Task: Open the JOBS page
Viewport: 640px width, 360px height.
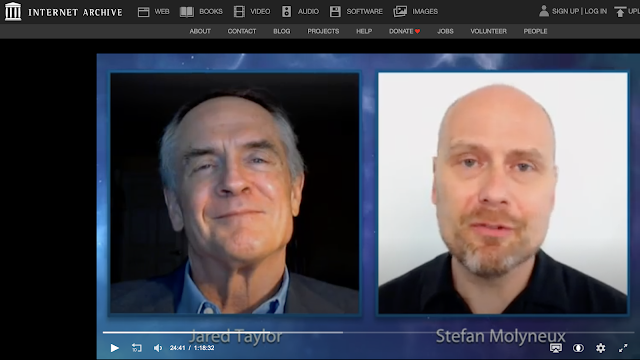Action: (x=445, y=31)
